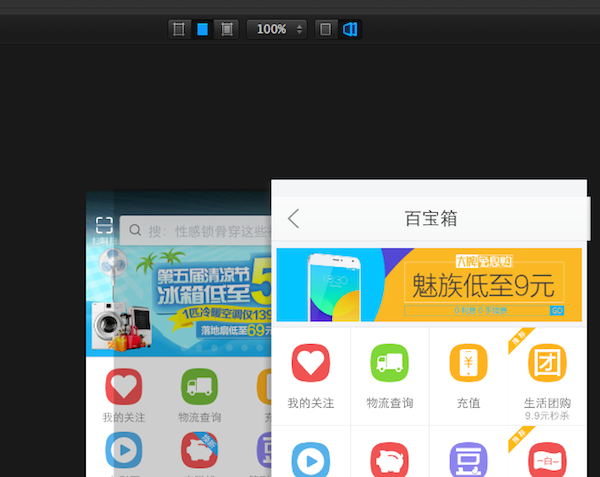Click the 生活团购 label

pos(547,403)
